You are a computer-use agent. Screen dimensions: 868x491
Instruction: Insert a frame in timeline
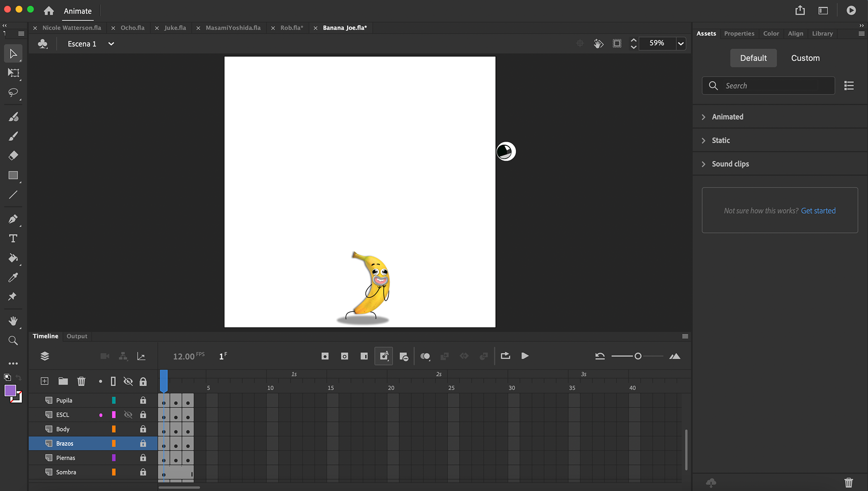pyautogui.click(x=364, y=356)
